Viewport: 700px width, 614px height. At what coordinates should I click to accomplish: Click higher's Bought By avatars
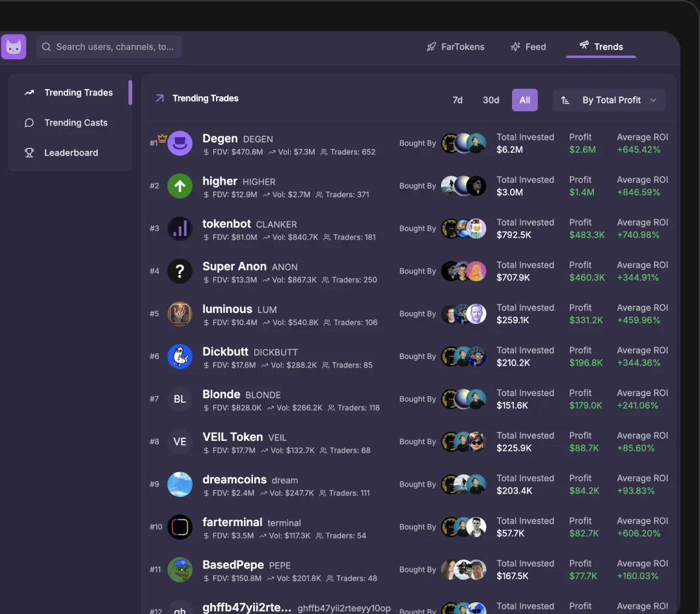pos(464,185)
